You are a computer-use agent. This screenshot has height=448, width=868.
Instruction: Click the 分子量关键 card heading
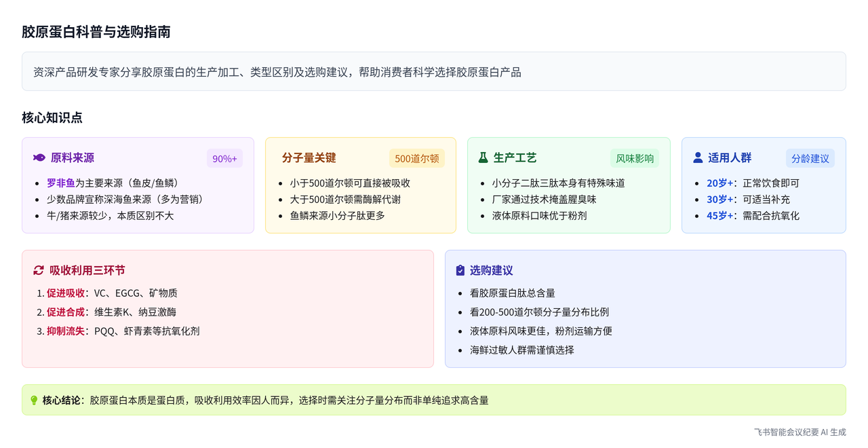(309, 157)
